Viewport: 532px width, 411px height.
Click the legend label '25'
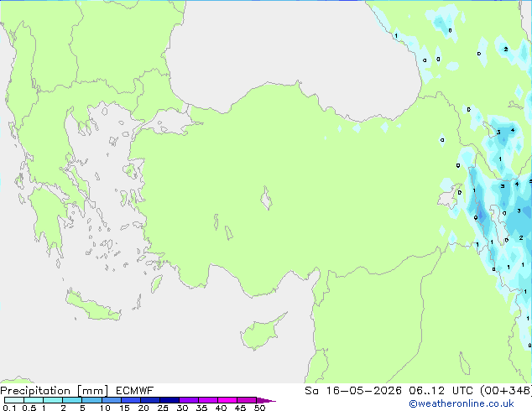[163, 408]
